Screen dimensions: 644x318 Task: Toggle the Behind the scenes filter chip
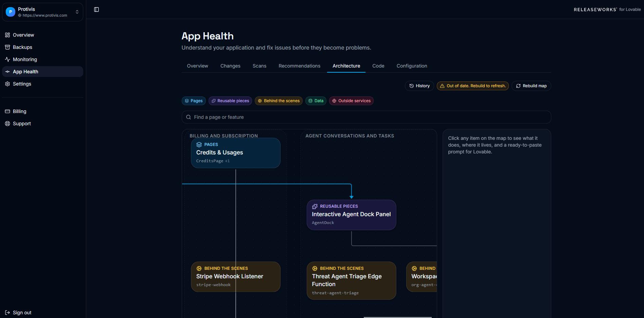tap(279, 101)
